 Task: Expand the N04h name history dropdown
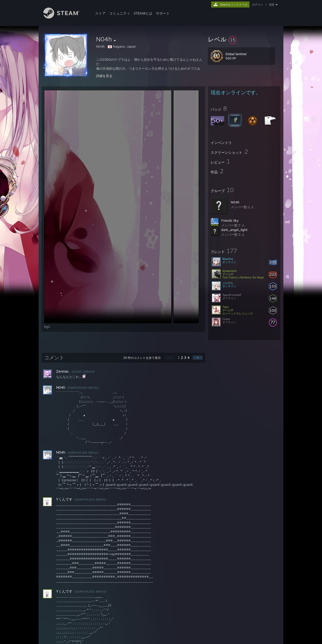(115, 40)
